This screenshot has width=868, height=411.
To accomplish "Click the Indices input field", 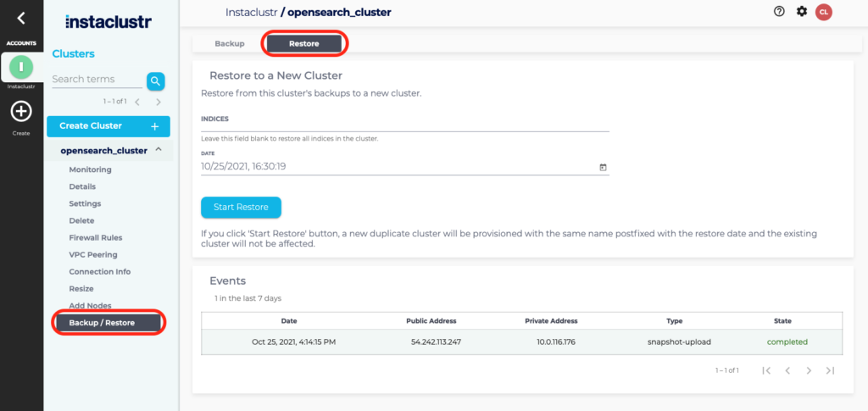I will [x=404, y=125].
